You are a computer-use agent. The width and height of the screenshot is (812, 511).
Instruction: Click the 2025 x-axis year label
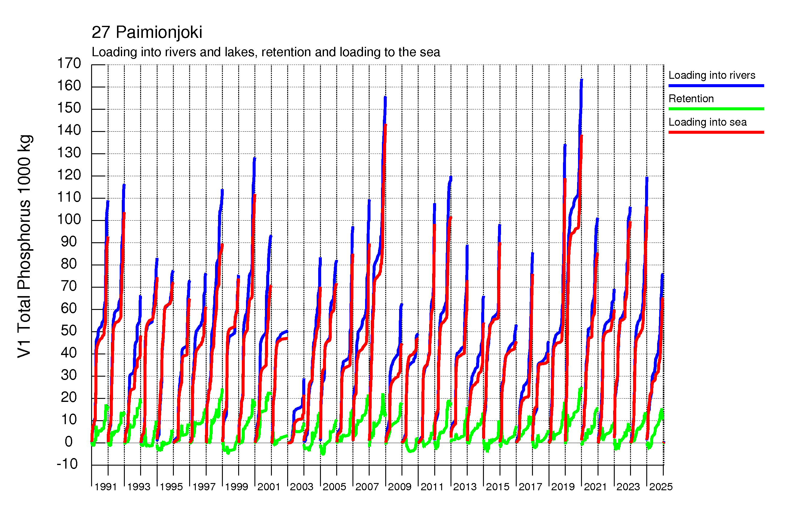pyautogui.click(x=661, y=487)
